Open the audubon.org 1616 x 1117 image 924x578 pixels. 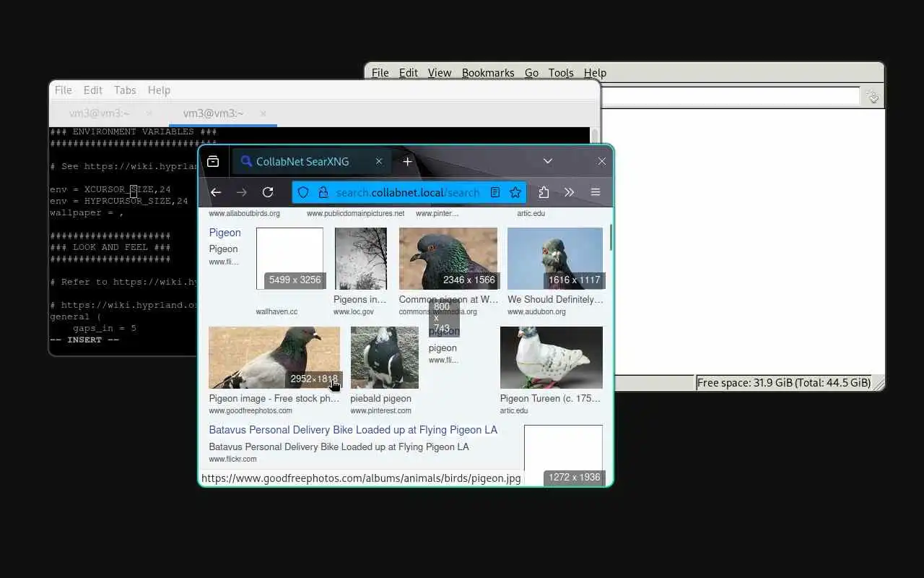[x=555, y=259]
